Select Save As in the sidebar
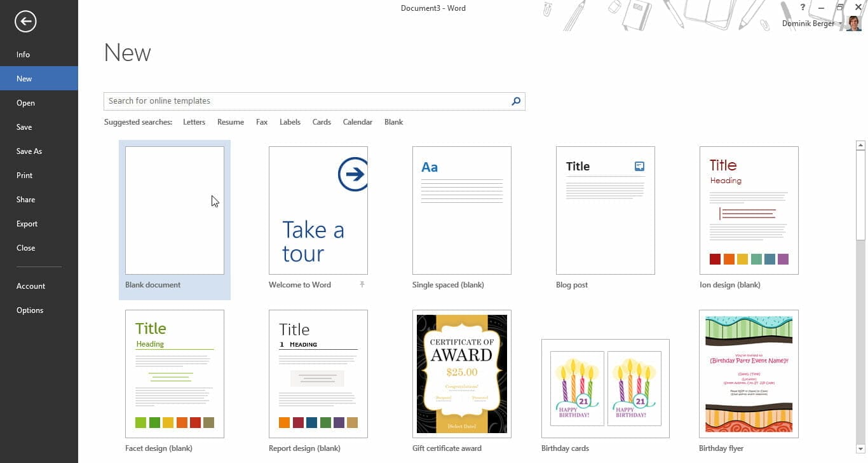 [29, 151]
